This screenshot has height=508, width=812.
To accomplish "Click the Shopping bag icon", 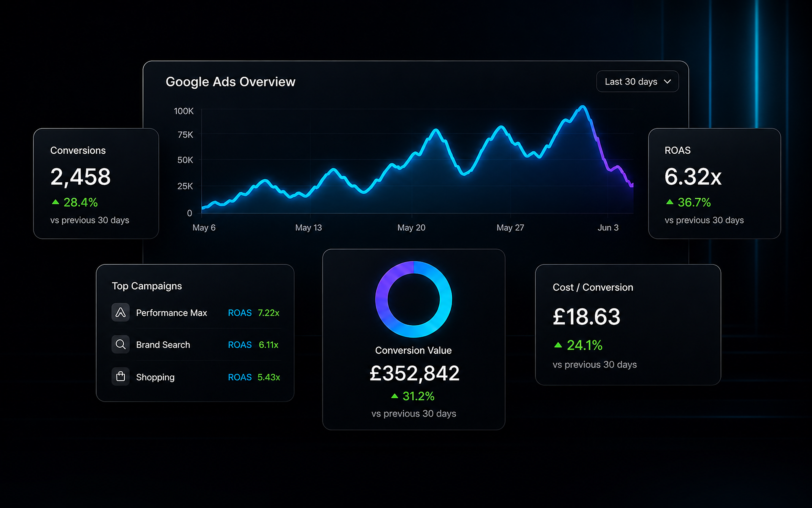I will (121, 376).
